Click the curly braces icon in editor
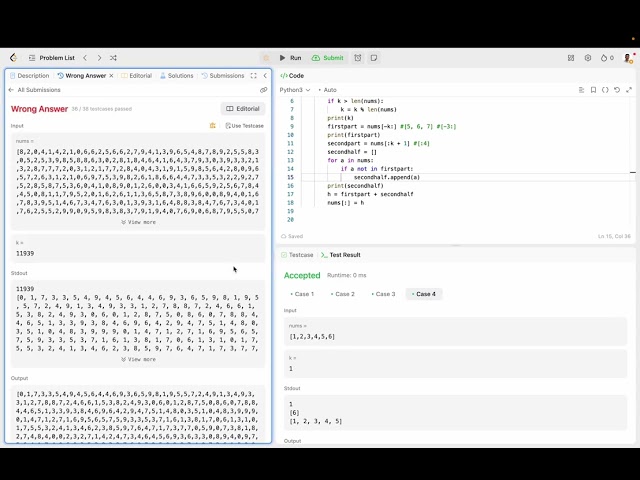Image resolution: width=640 pixels, height=480 pixels. coord(605,90)
